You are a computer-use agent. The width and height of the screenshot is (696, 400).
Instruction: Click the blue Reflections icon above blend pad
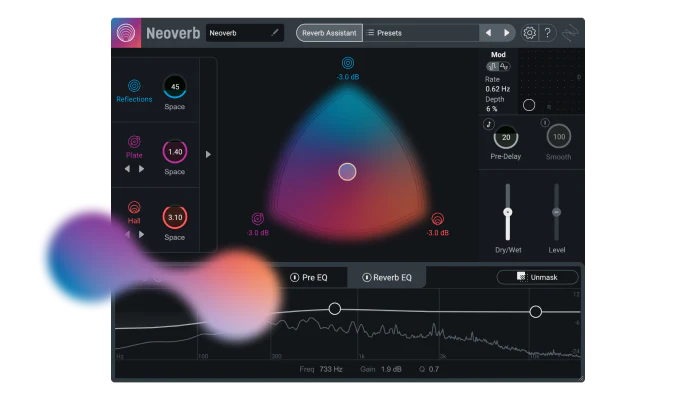348,63
